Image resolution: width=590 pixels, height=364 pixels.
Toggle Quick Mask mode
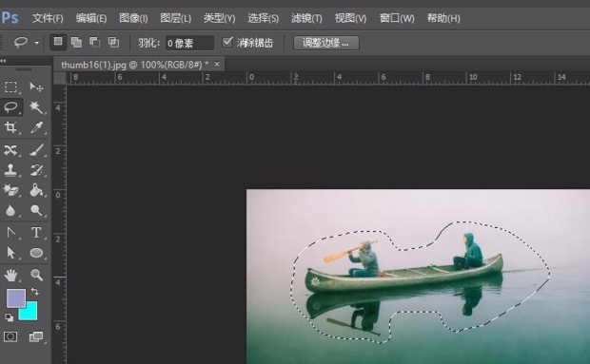[10, 336]
